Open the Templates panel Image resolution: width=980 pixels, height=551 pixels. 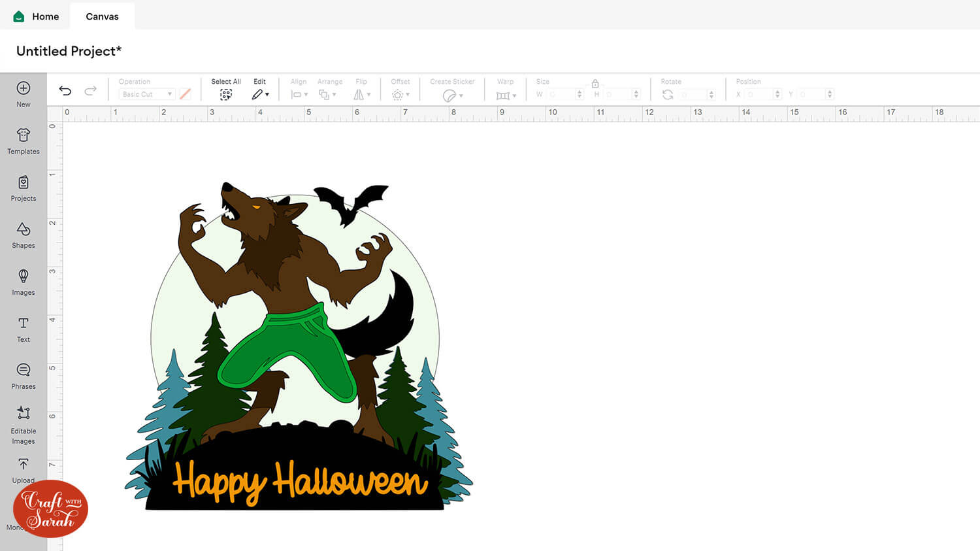click(23, 141)
